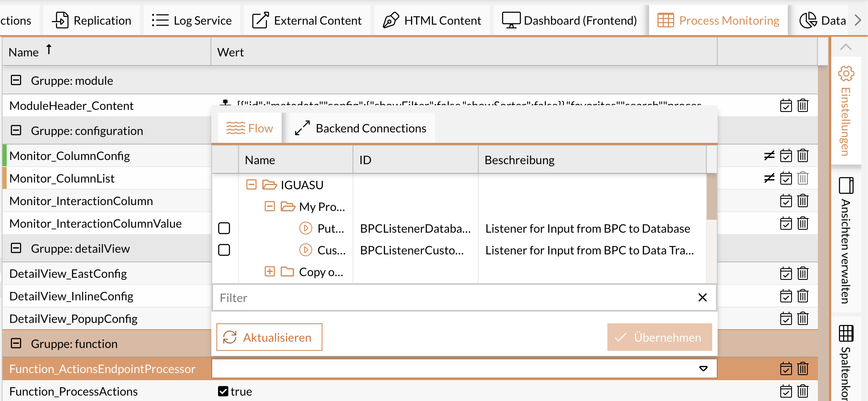Uncheck the true checkbox for Function_ProcessActions
868x401 pixels.
(x=223, y=391)
